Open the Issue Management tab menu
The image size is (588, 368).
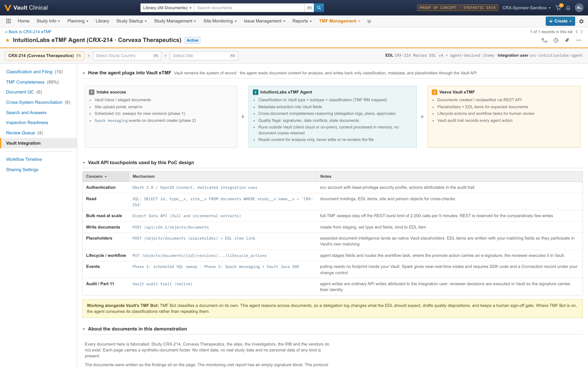pos(264,21)
